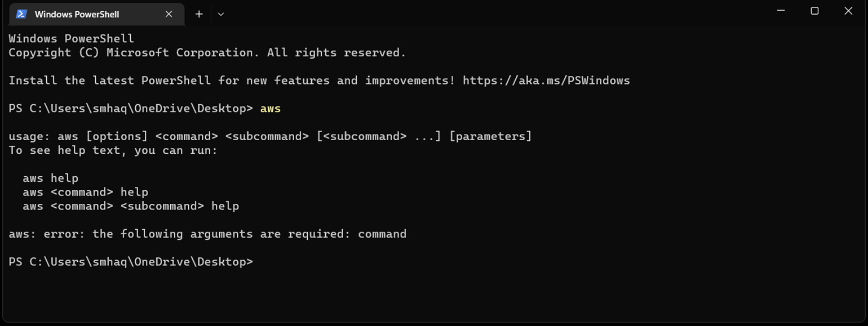Screen dimensions: 868x326
Task: Open the https://aka.ms/PSWindows link
Action: click(546, 81)
